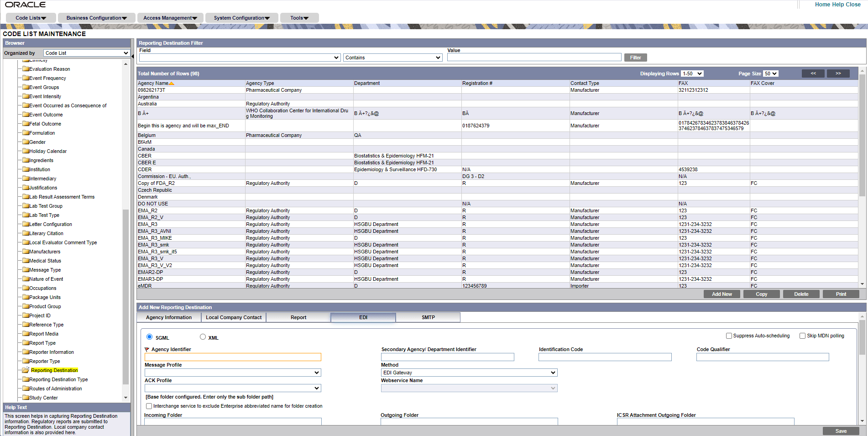Open the Literary Citation folder icon
Screen dimensions: 868x436
click(x=26, y=233)
